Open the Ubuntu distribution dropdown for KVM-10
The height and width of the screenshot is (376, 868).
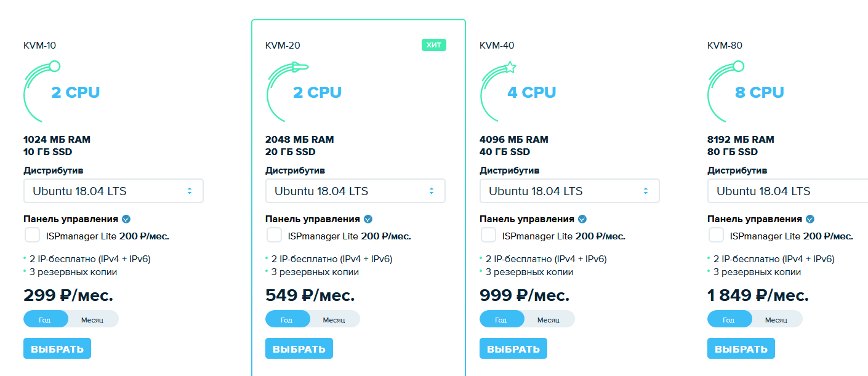pos(113,191)
